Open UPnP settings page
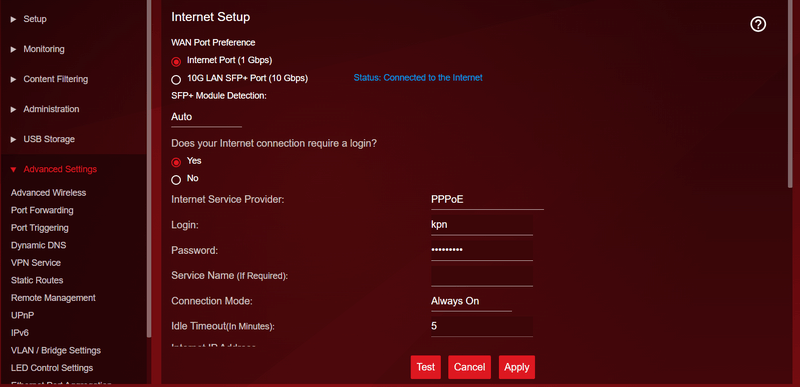This screenshot has height=387, width=800. (22, 316)
